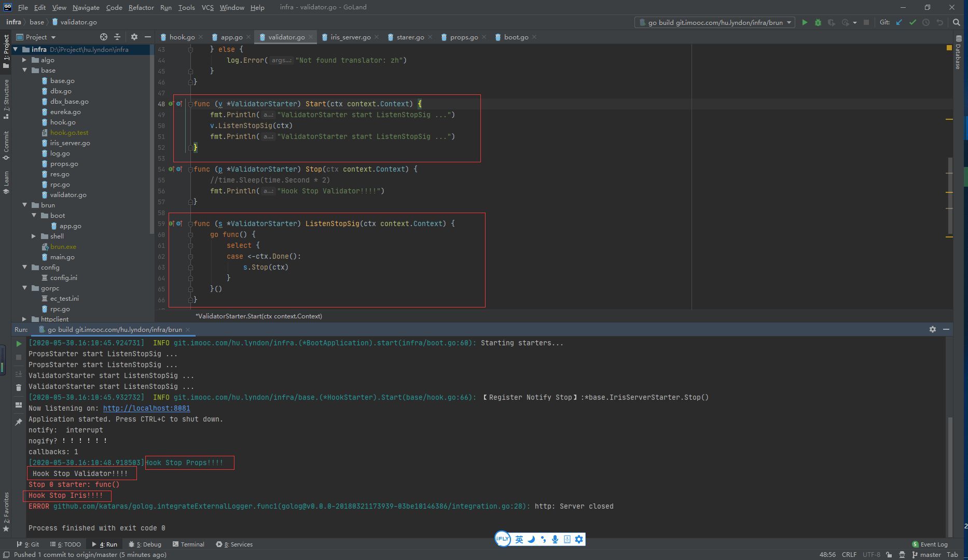Click the green Debug bug icon
968x560 pixels.
[818, 22]
